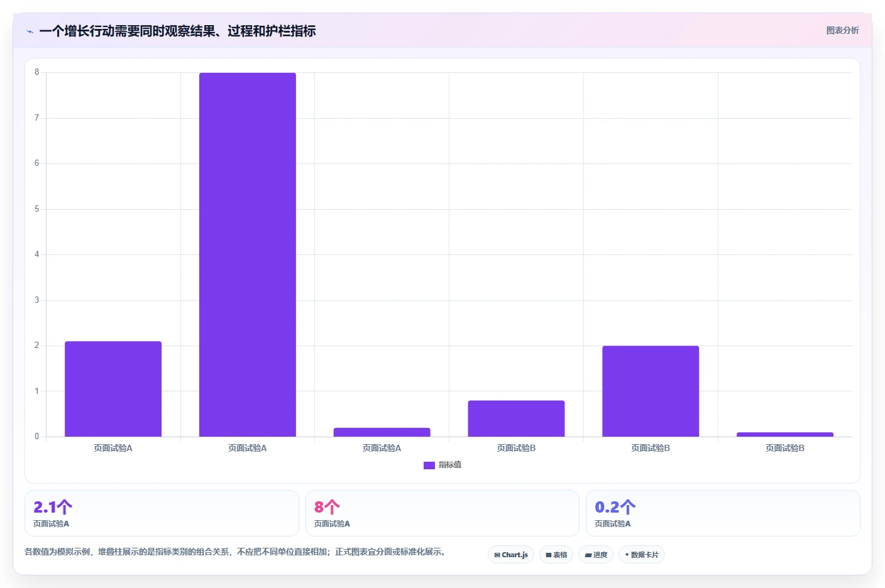Click the 数据卡片 tag icon
The image size is (885, 588).
627,555
